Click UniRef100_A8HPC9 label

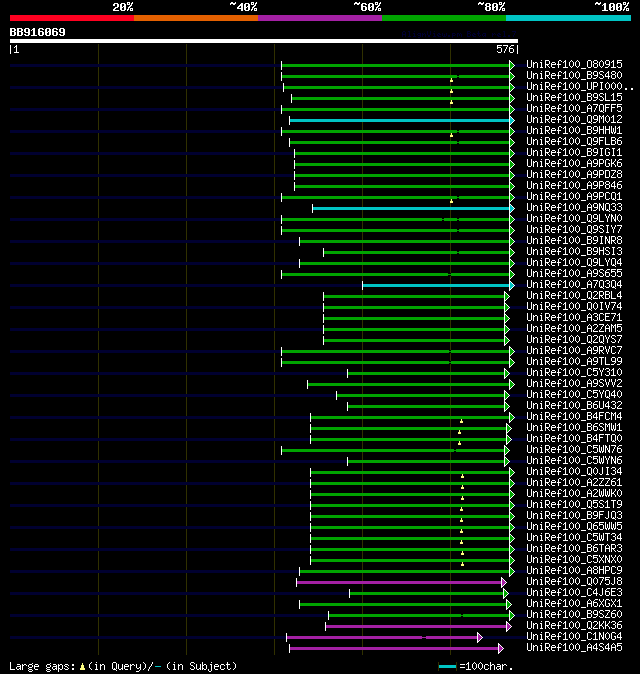[x=574, y=570]
